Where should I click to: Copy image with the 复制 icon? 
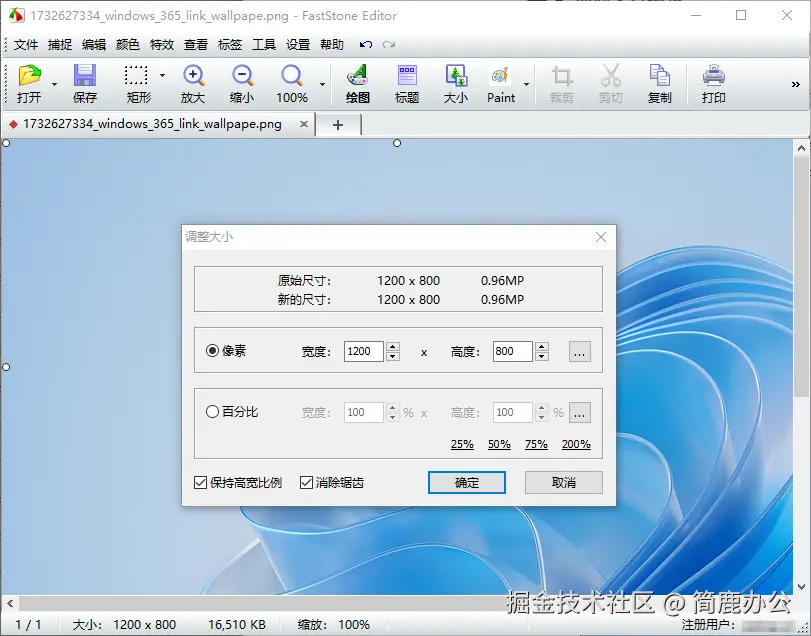pyautogui.click(x=659, y=83)
